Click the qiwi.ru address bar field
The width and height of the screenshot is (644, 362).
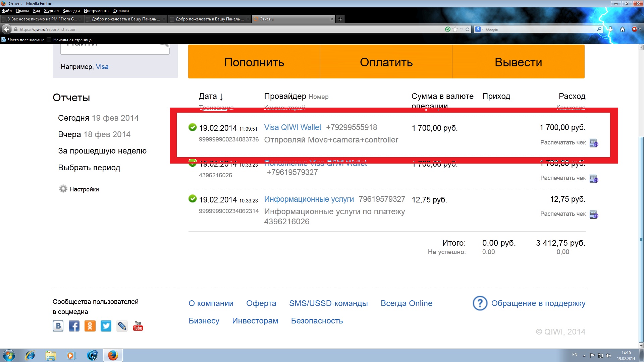click(x=228, y=29)
